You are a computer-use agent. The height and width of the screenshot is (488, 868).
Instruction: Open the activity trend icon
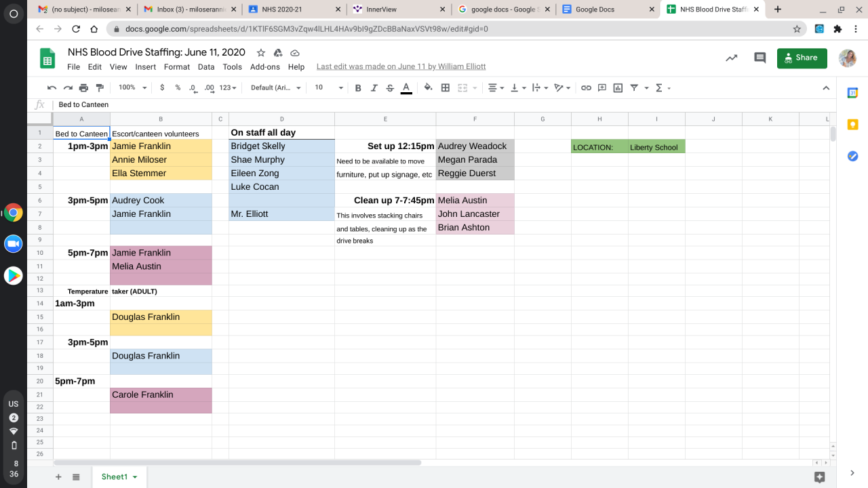click(x=731, y=58)
